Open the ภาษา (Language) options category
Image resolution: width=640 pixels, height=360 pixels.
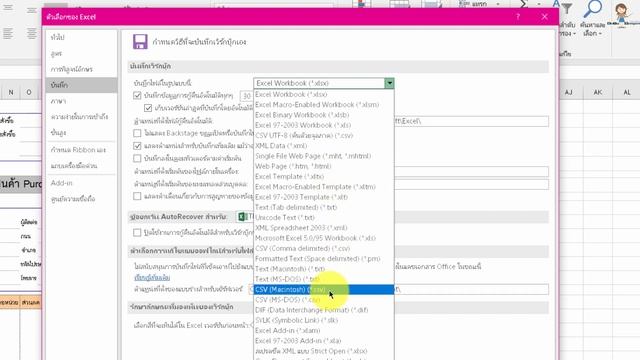click(x=82, y=101)
